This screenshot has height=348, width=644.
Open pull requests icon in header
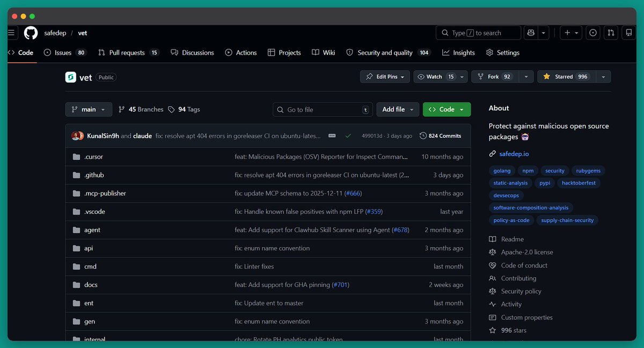click(611, 33)
